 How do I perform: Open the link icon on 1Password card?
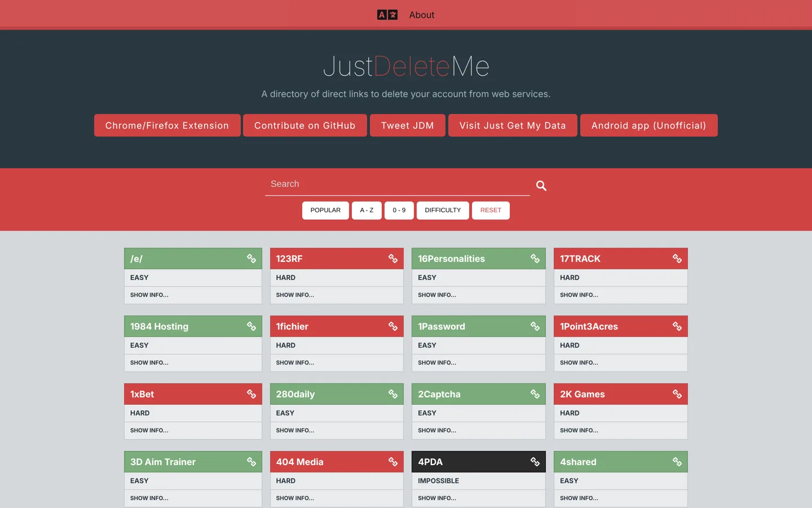coord(535,326)
